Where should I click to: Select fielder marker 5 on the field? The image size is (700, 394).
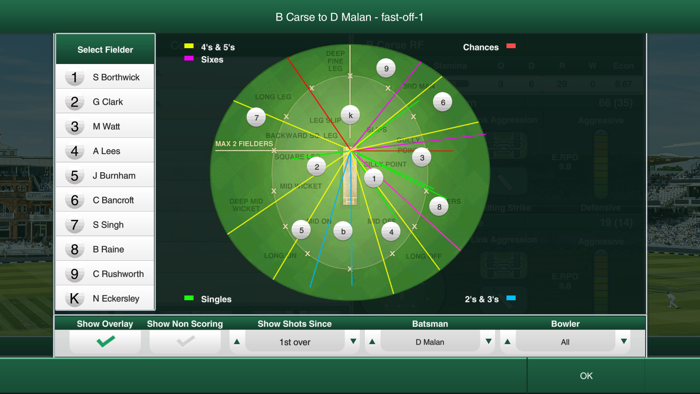pos(301,230)
